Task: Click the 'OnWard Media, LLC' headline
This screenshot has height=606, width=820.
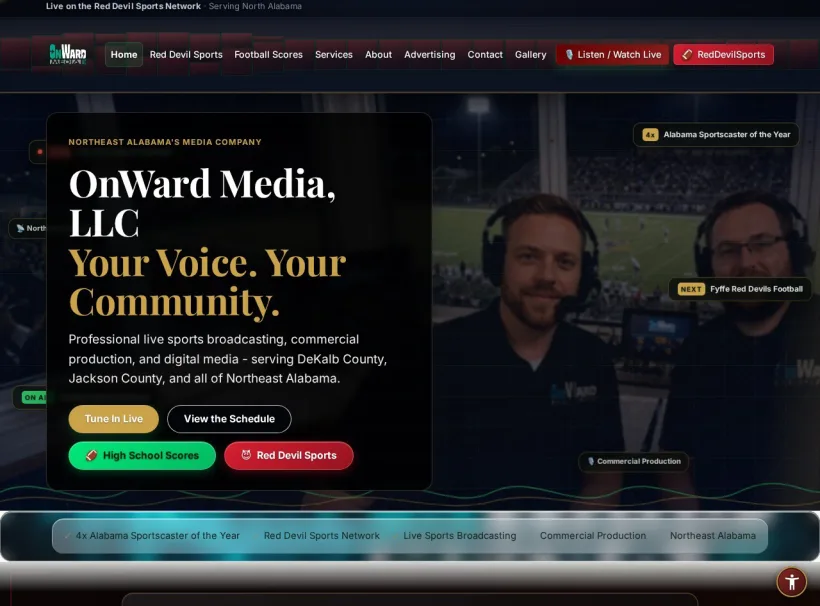Action: point(202,203)
